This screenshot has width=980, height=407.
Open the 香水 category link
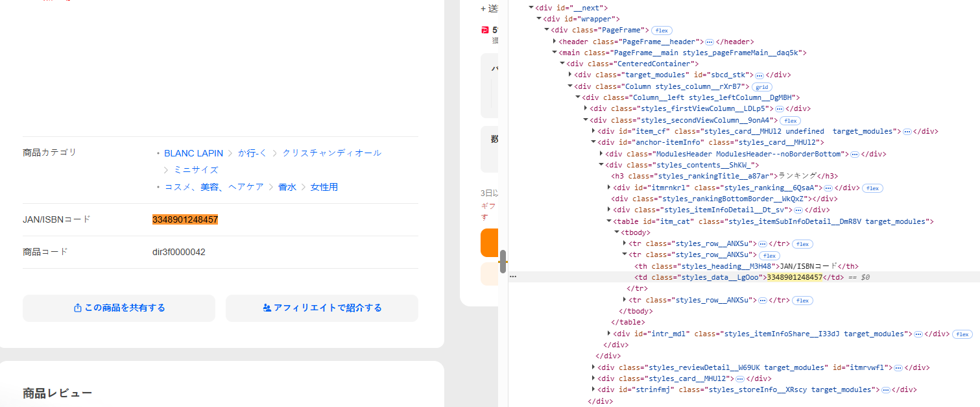pyautogui.click(x=287, y=187)
